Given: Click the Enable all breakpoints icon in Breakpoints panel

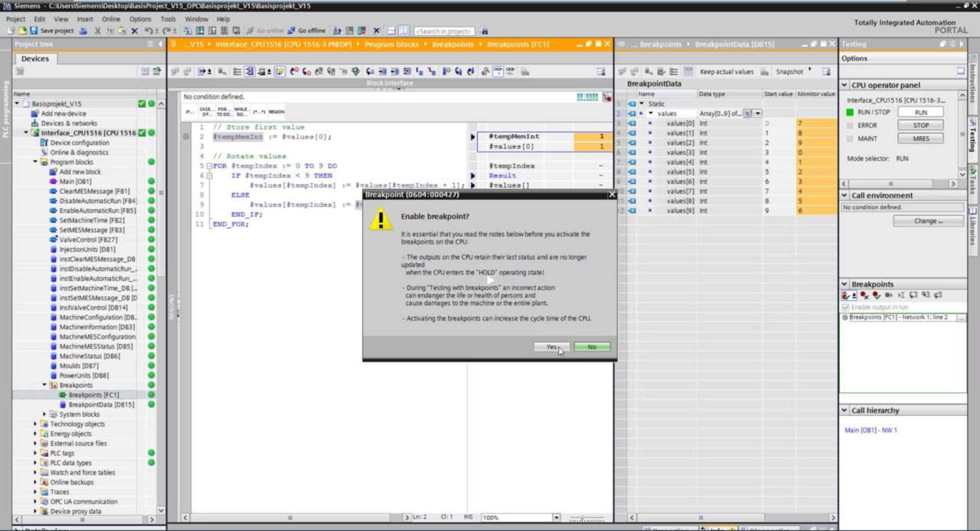Looking at the screenshot, I should coord(876,295).
